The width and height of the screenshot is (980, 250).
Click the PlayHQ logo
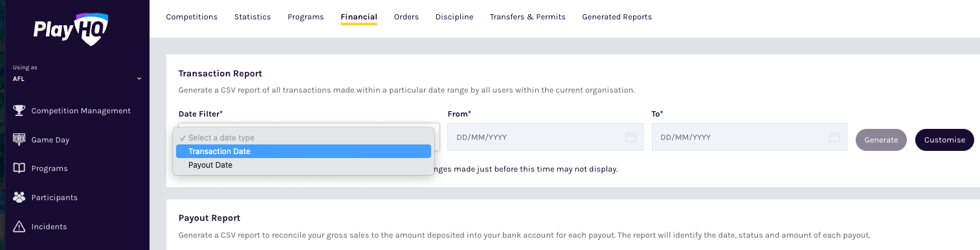(x=71, y=29)
